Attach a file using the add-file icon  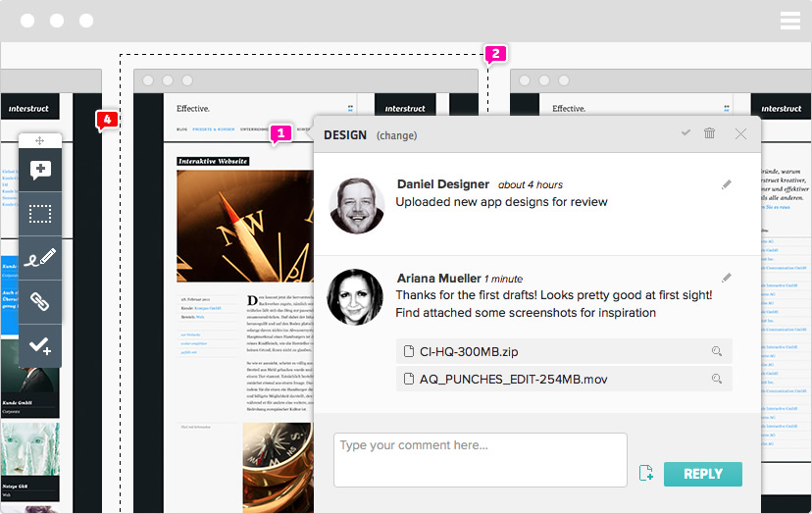645,473
